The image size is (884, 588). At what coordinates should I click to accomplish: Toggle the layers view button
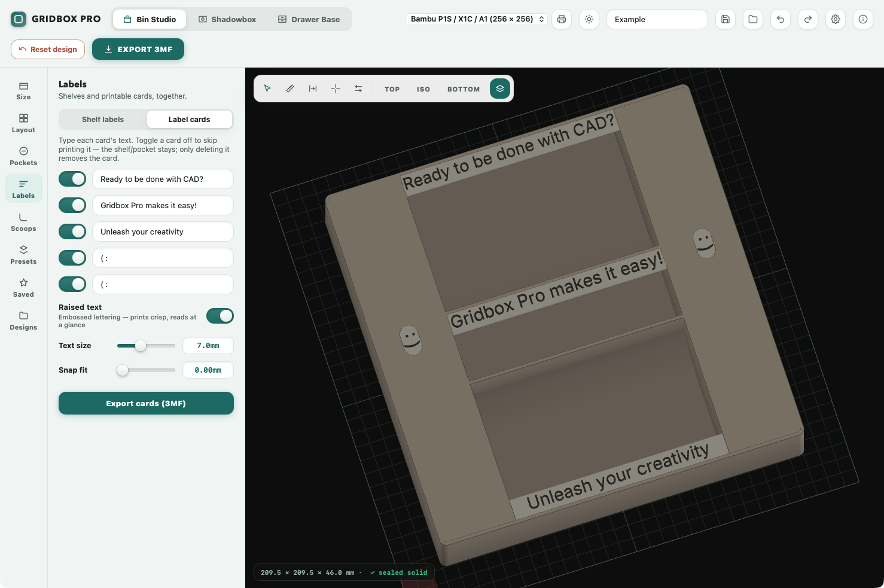(500, 89)
